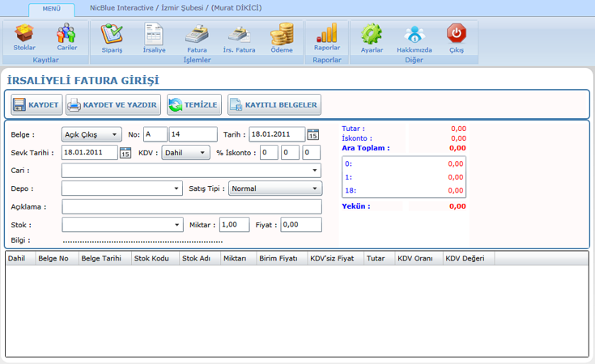Click into the Açıklama text field

click(x=191, y=206)
